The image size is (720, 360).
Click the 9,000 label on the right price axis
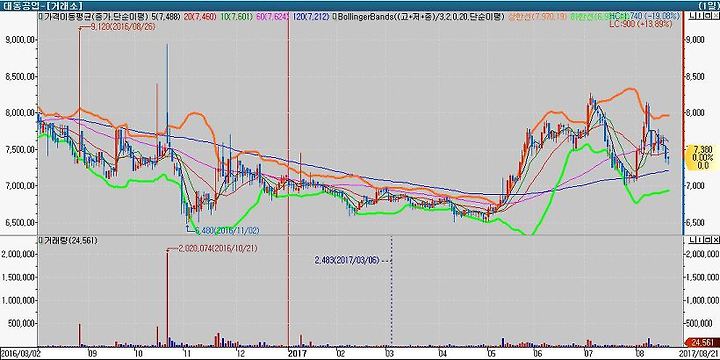coord(695,40)
